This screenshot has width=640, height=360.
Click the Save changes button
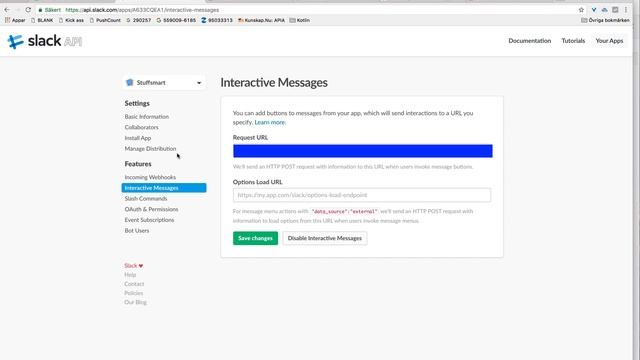pyautogui.click(x=255, y=238)
